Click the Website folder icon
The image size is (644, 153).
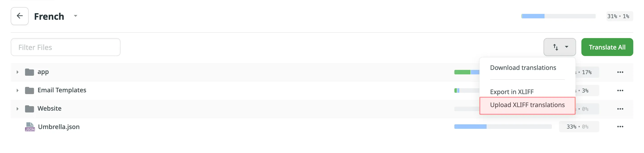(29, 108)
